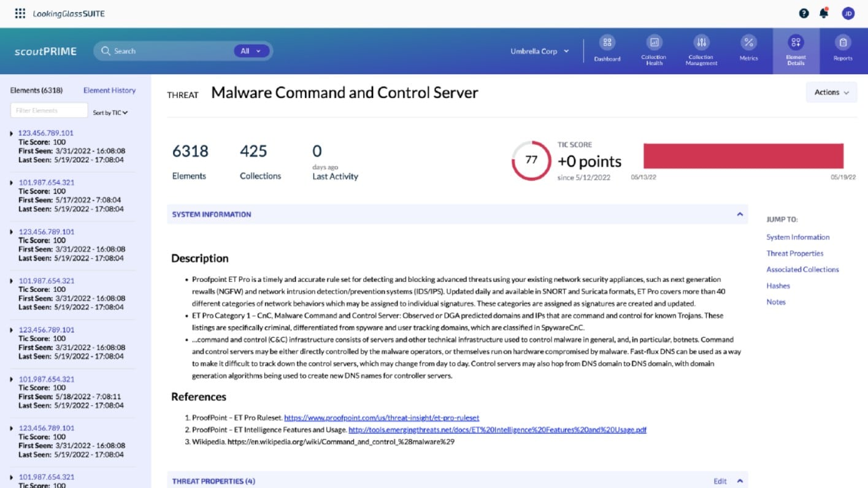Click the JD user avatar
Screen dimensions: 868x488
848,13
